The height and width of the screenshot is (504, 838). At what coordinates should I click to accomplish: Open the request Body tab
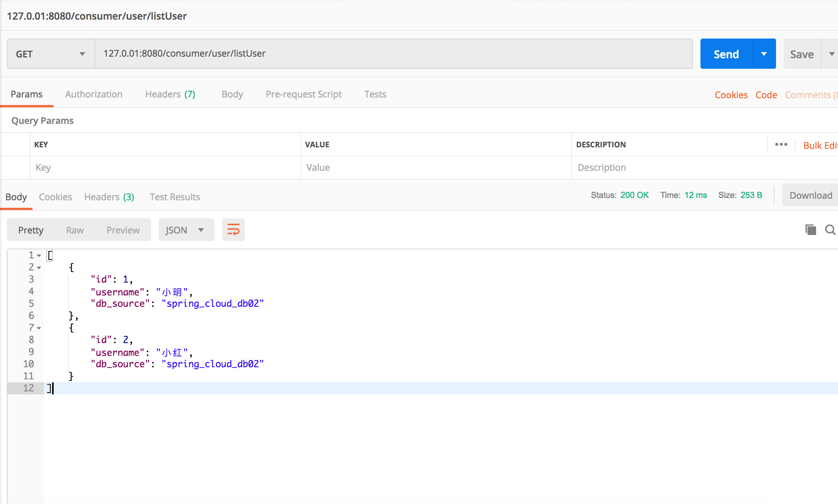232,94
